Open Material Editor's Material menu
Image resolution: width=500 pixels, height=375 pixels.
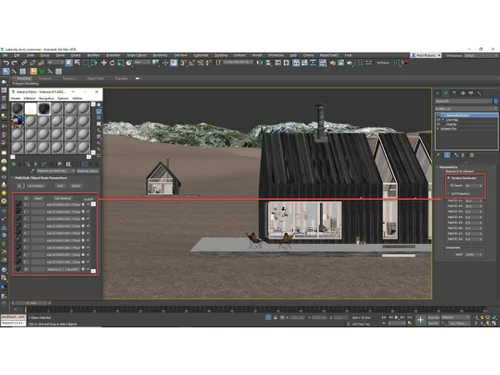tap(30, 98)
